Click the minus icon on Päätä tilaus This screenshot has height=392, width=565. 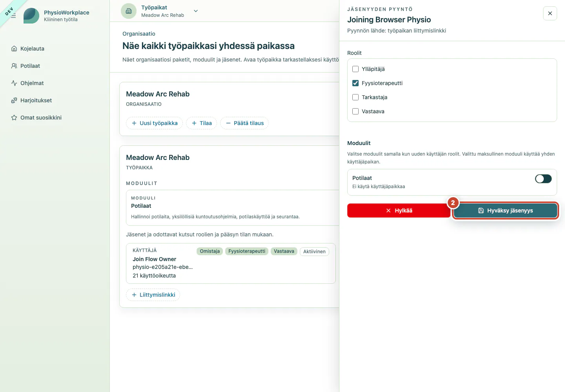(x=228, y=123)
